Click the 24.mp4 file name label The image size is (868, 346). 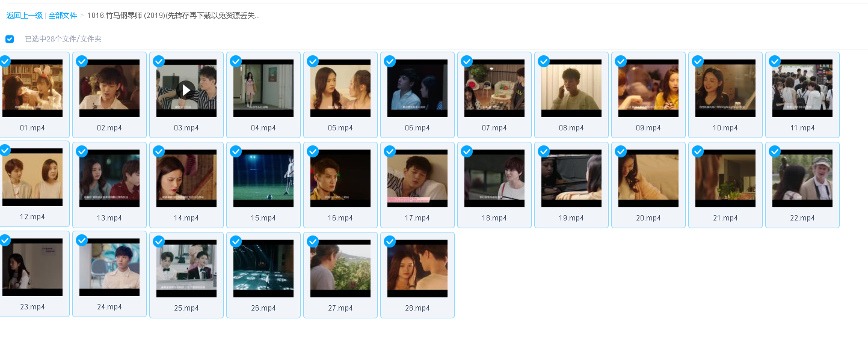coord(109,307)
